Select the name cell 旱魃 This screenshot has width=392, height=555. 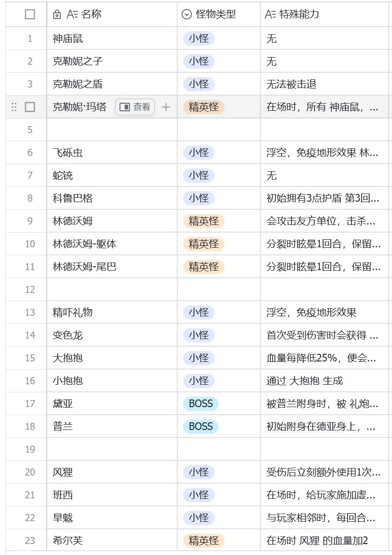[x=112, y=518]
